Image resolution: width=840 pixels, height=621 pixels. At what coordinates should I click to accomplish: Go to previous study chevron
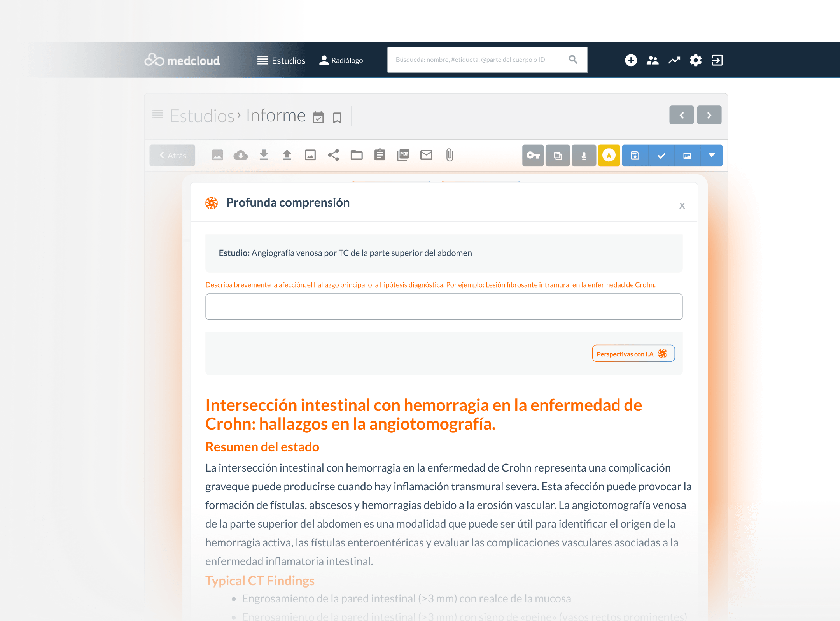tap(681, 115)
